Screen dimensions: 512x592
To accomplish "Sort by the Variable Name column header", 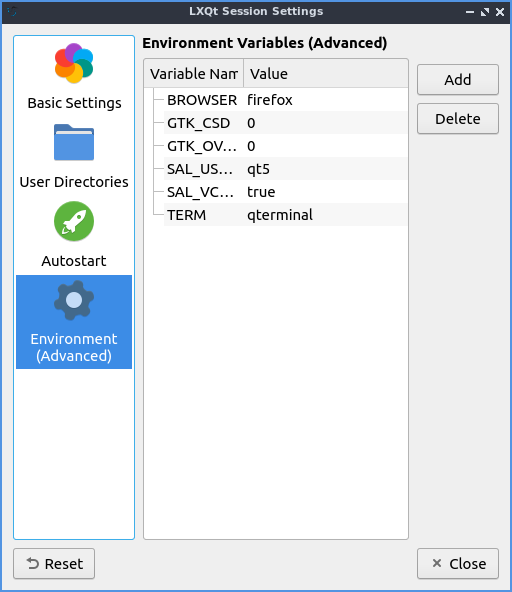I will (x=194, y=74).
